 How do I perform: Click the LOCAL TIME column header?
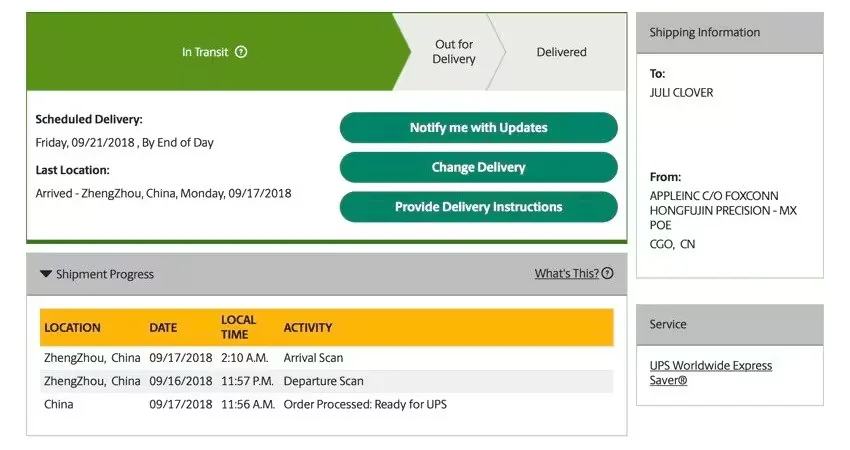tap(239, 327)
